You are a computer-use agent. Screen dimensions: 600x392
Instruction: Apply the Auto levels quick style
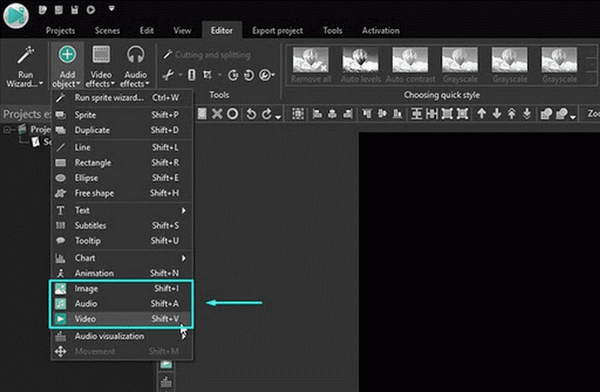click(360, 65)
